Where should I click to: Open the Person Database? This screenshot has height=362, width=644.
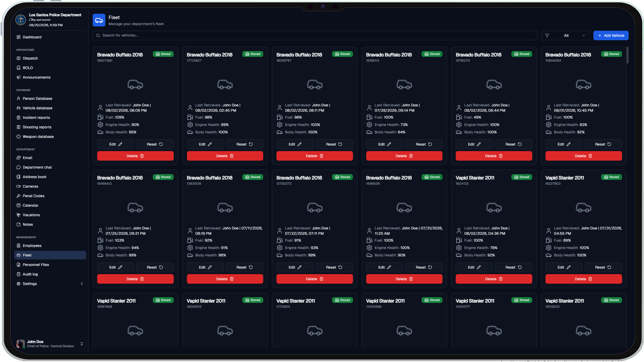coord(50,98)
